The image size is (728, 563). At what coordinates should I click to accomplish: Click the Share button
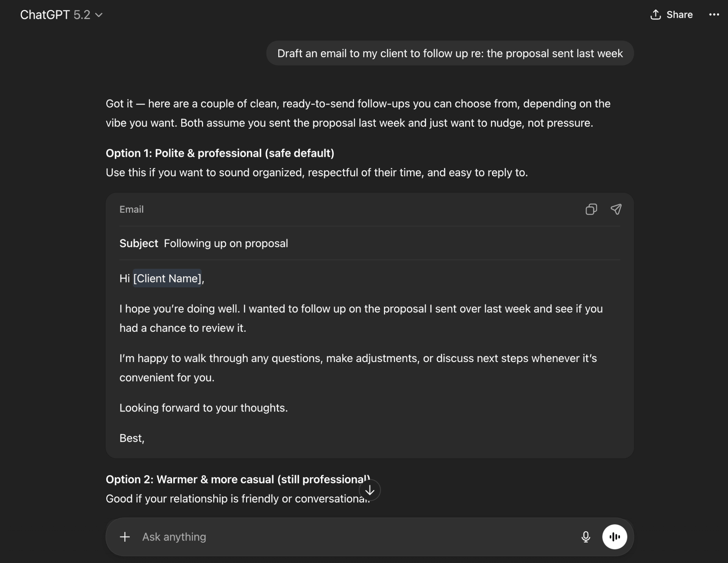click(671, 15)
